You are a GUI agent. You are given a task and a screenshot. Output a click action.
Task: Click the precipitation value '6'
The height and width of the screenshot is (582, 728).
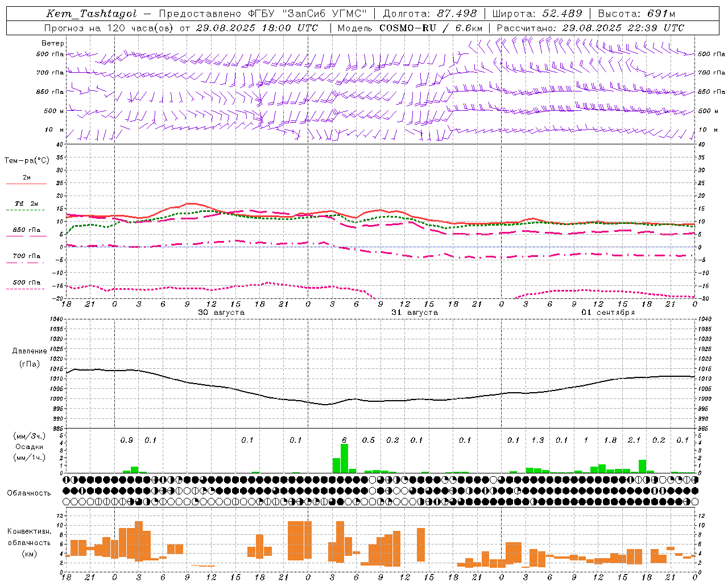[x=344, y=440]
